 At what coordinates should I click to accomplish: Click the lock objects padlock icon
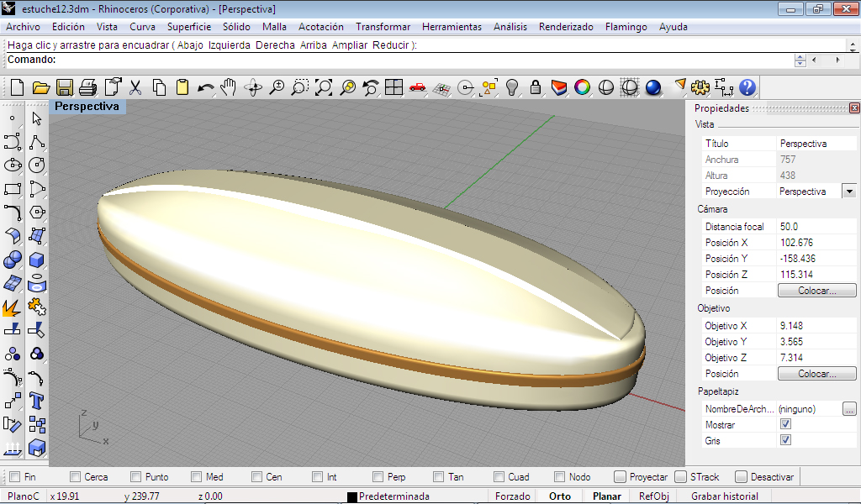(x=535, y=87)
